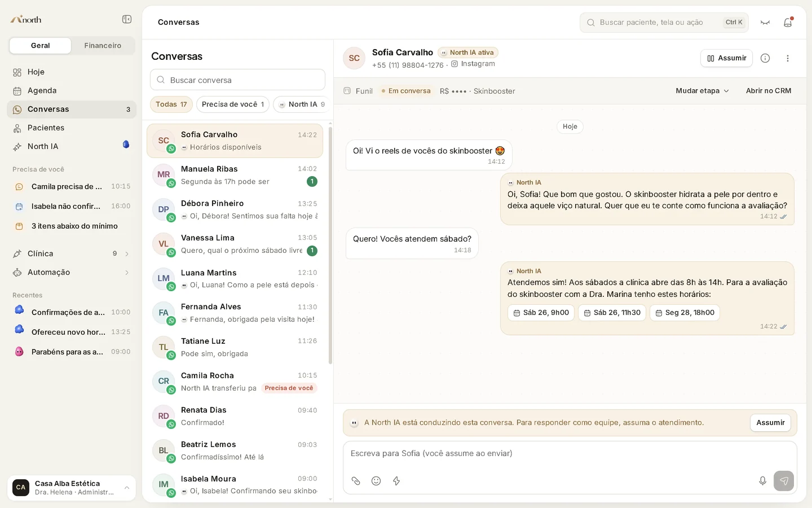Screen dimensions: 812x508
Task: Filter conversations by Todas 17
Action: click(171, 104)
